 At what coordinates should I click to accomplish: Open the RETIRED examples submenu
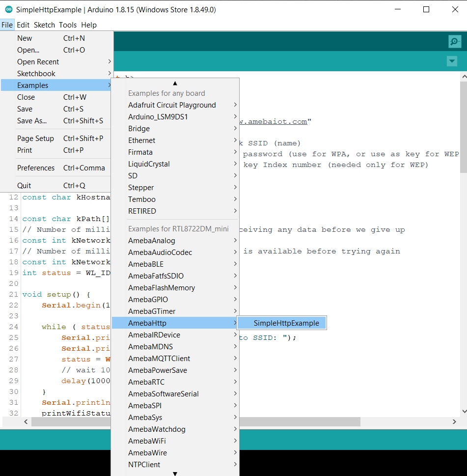coord(175,211)
